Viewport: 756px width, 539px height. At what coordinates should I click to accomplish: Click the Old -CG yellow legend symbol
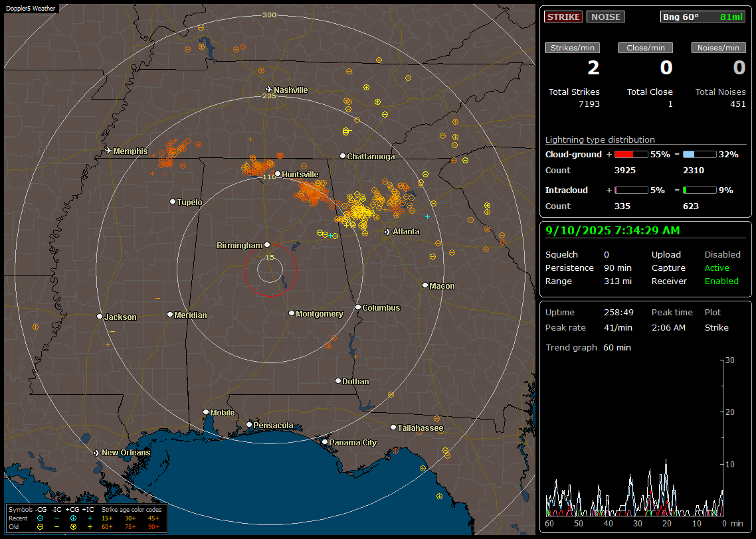40,527
